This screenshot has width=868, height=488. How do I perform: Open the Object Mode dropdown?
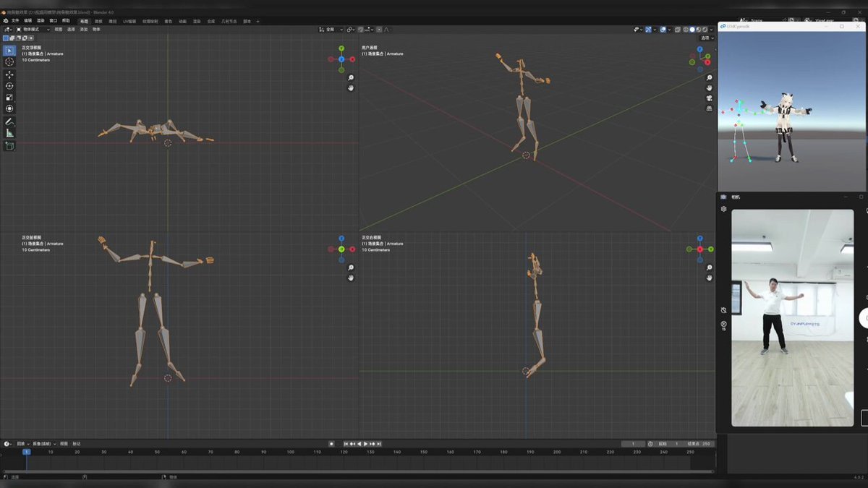coord(33,30)
